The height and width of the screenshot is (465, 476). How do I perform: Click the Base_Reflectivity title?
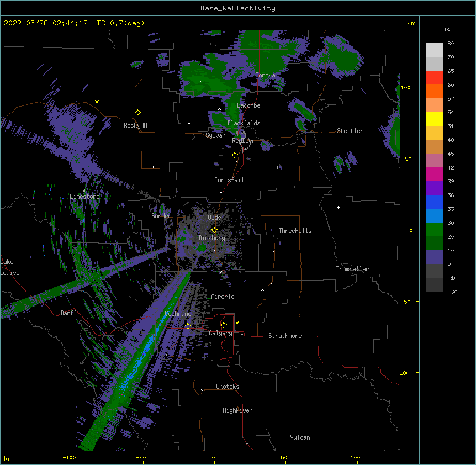pos(238,8)
